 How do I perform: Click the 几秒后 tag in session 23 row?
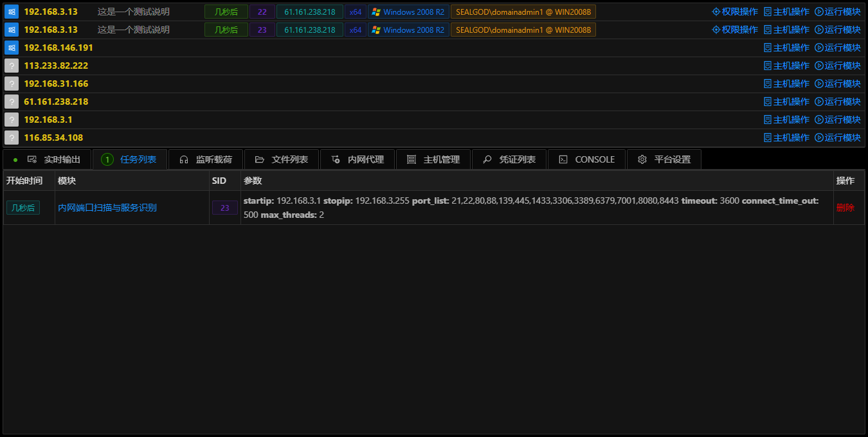[226, 30]
